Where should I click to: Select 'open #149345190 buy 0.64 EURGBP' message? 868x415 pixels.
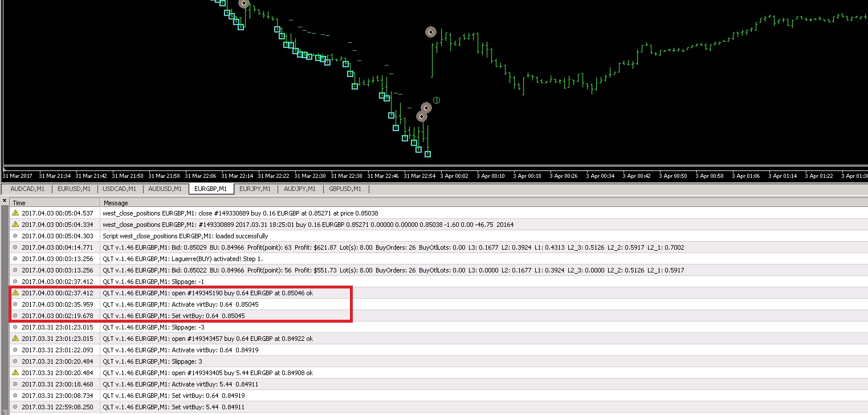207,293
